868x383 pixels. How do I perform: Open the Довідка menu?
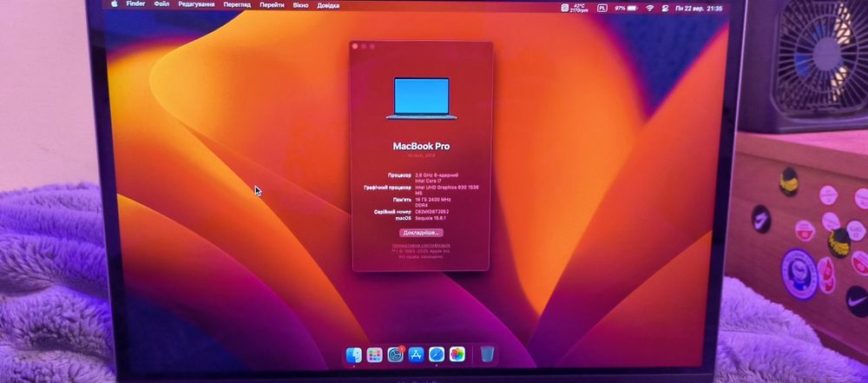tap(328, 5)
